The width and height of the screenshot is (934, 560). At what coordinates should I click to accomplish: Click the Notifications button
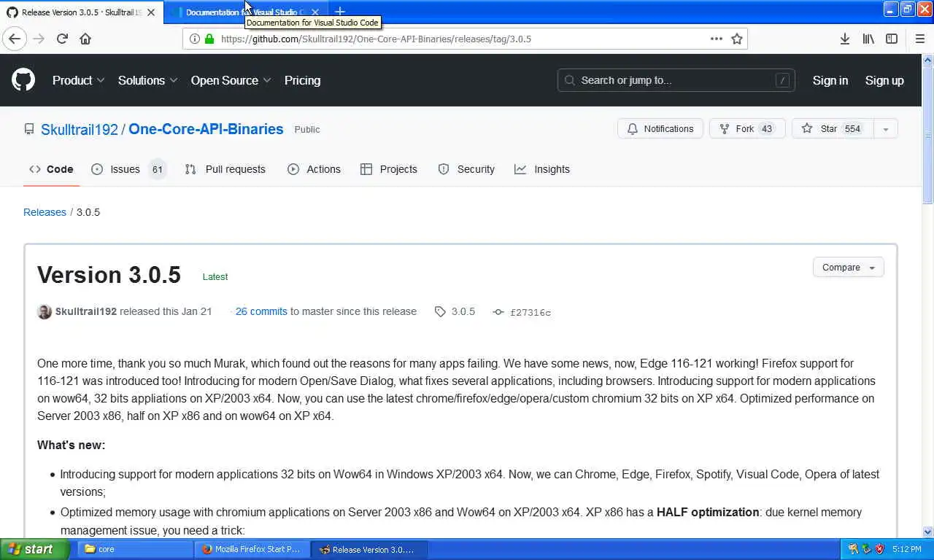(660, 129)
